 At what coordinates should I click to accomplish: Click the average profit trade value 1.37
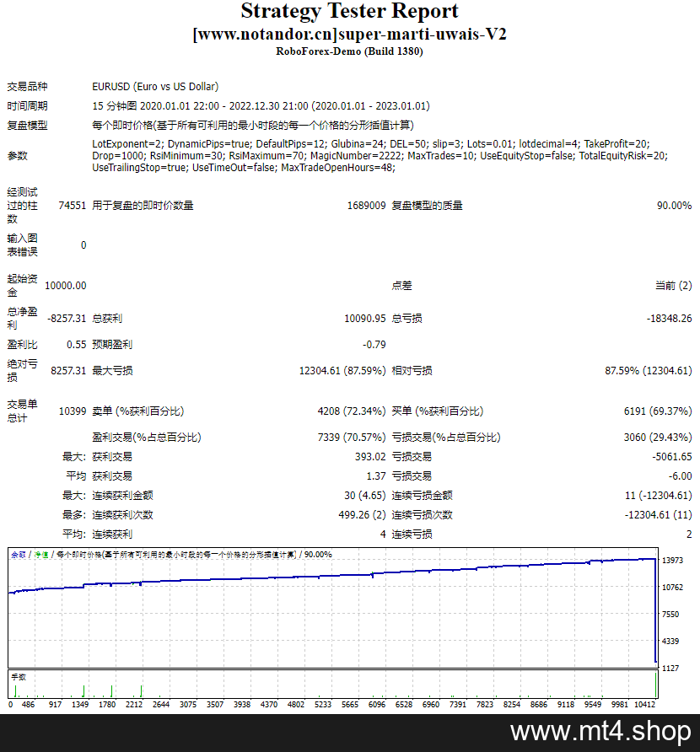coord(376,476)
